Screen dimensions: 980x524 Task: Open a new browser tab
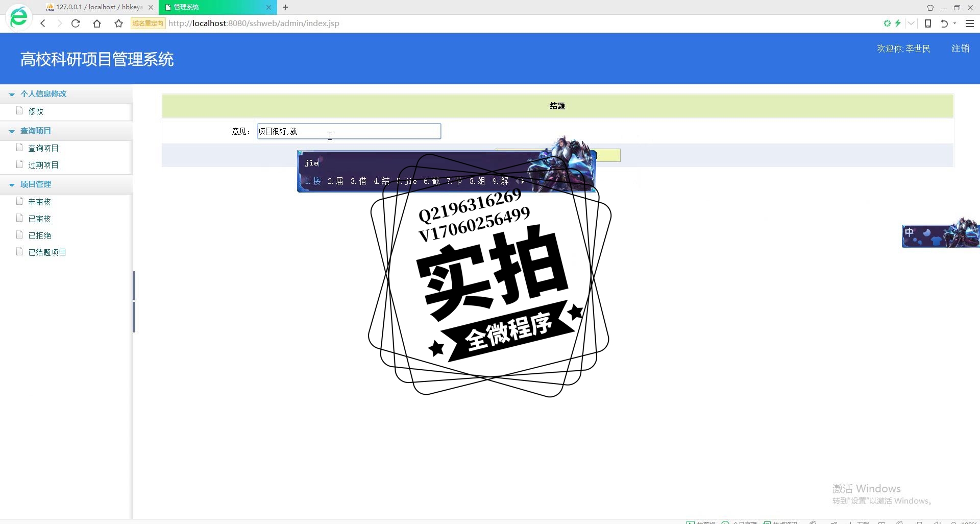(285, 7)
